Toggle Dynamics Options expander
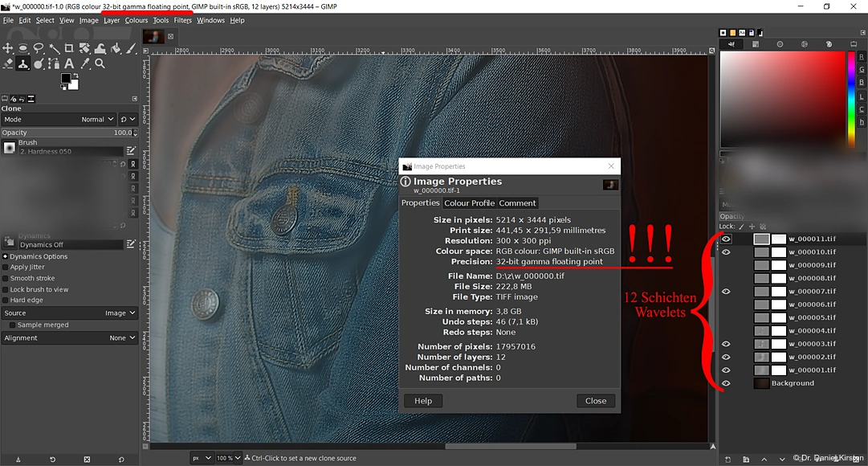The image size is (868, 466). [5, 256]
